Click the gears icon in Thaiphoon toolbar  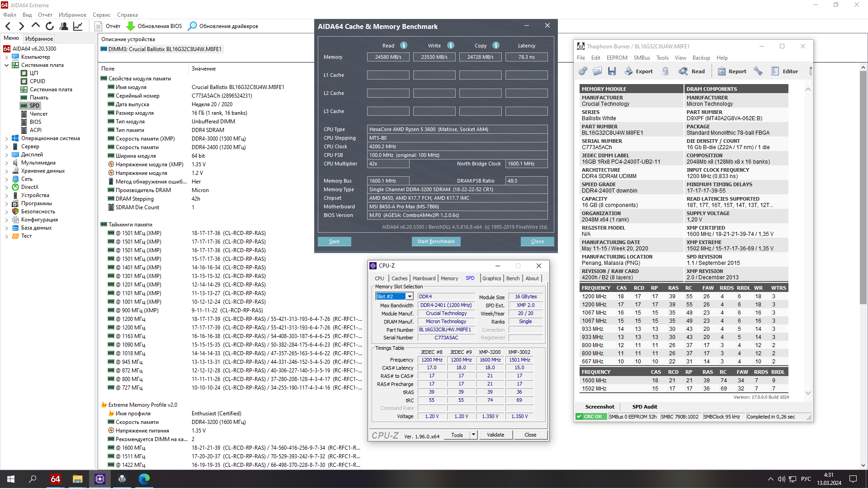583,71
